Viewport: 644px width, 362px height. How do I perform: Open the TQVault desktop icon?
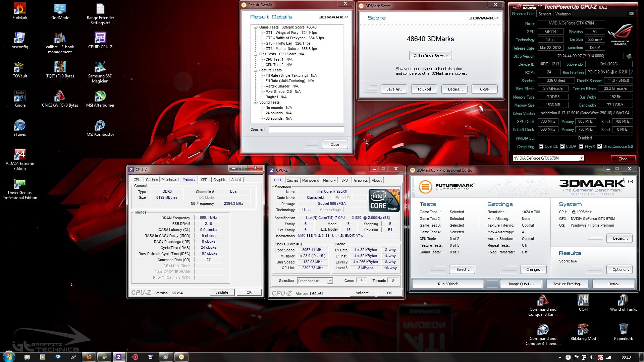(20, 70)
